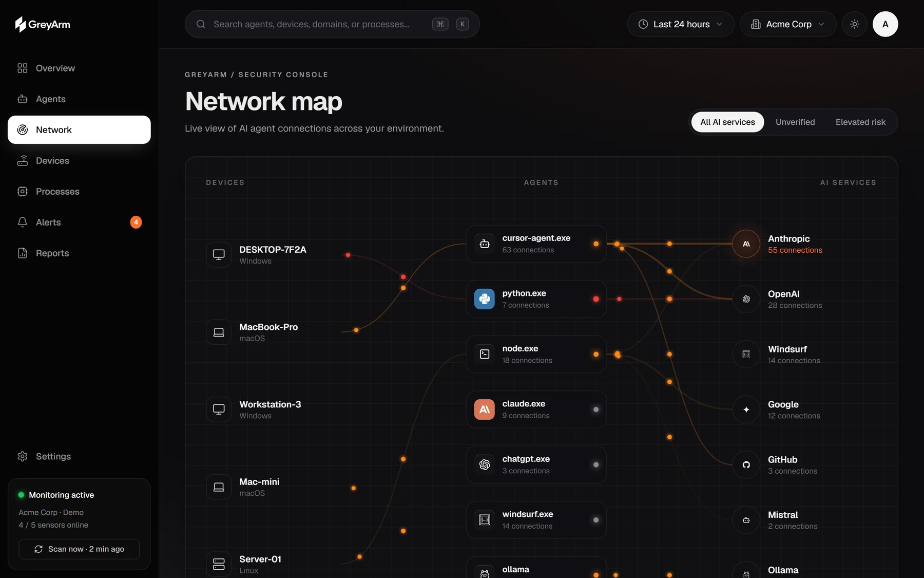Open the Acme Corp organization dropdown
Image resolution: width=924 pixels, height=578 pixels.
coord(788,24)
